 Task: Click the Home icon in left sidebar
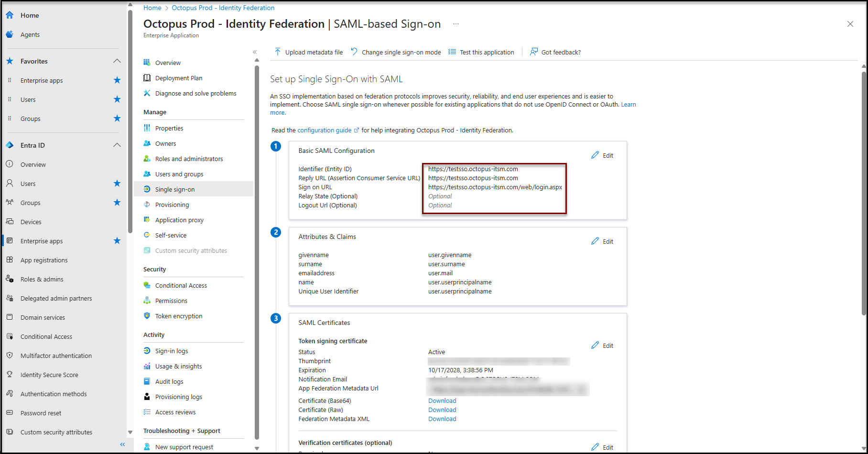coord(10,15)
